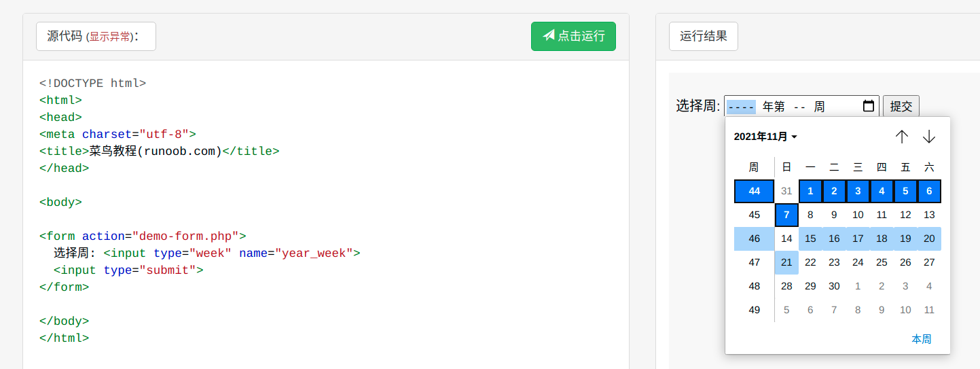Click the 提交 submit button
The width and height of the screenshot is (980, 369).
click(901, 106)
